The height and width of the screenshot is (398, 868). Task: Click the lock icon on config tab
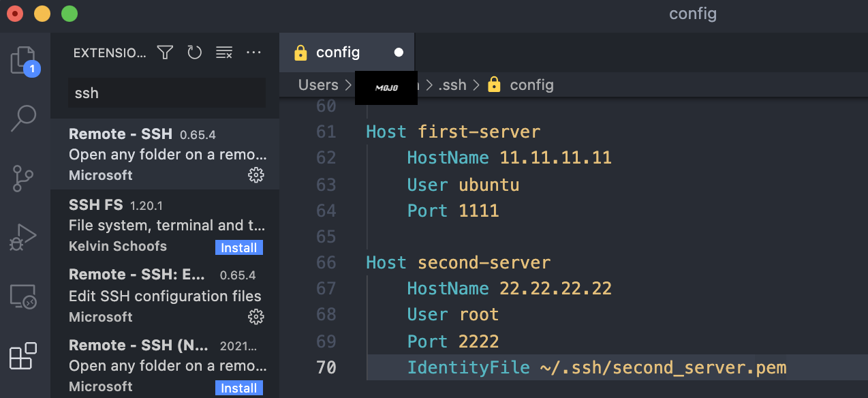(x=300, y=52)
